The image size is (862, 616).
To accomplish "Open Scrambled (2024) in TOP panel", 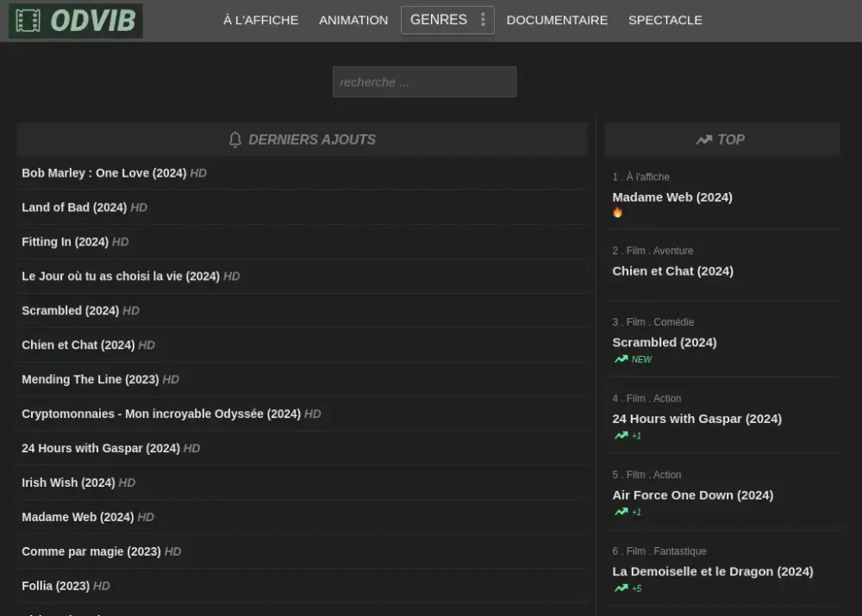I will click(x=665, y=342).
